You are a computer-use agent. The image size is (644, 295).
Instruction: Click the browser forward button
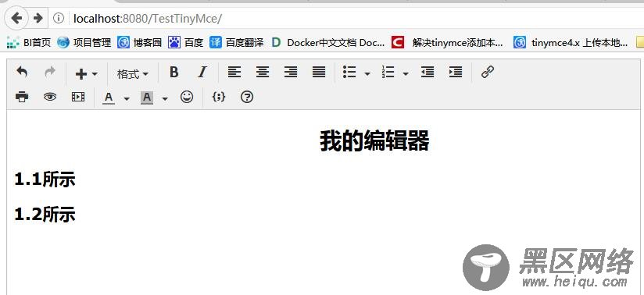(38, 18)
